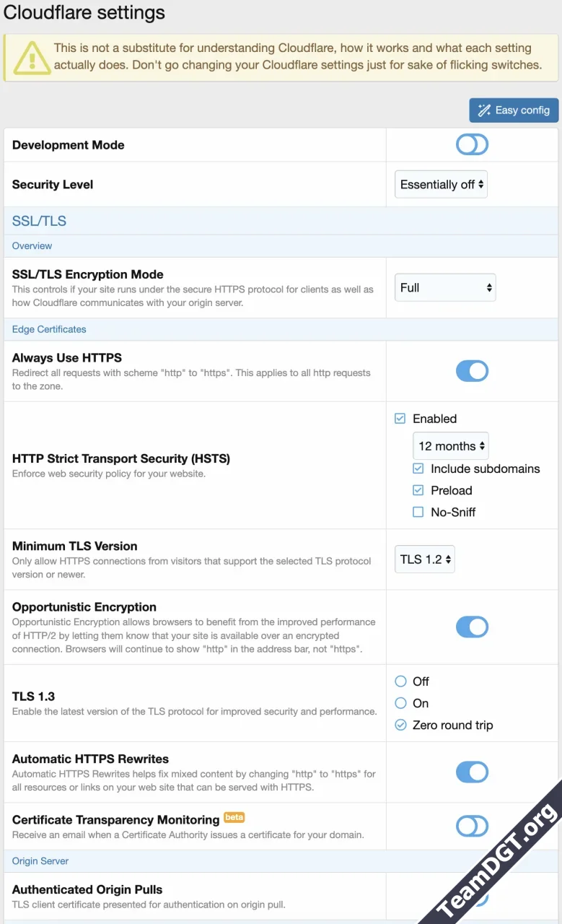The height and width of the screenshot is (924, 562).
Task: Open the Security Level dropdown
Action: pos(441,184)
